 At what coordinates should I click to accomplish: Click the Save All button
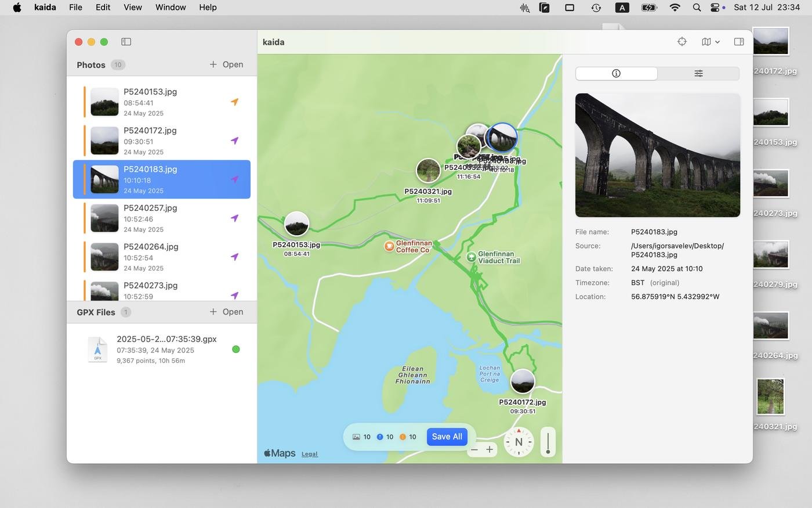pyautogui.click(x=447, y=437)
